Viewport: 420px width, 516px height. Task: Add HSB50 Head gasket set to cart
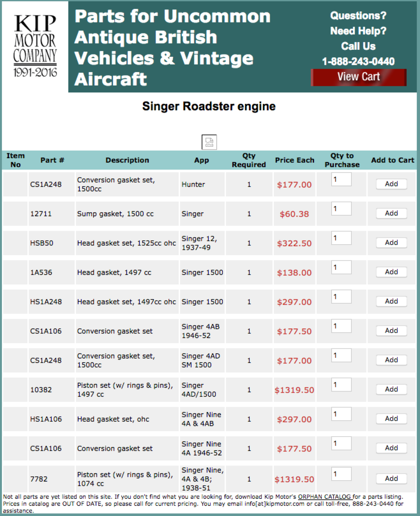(x=391, y=243)
